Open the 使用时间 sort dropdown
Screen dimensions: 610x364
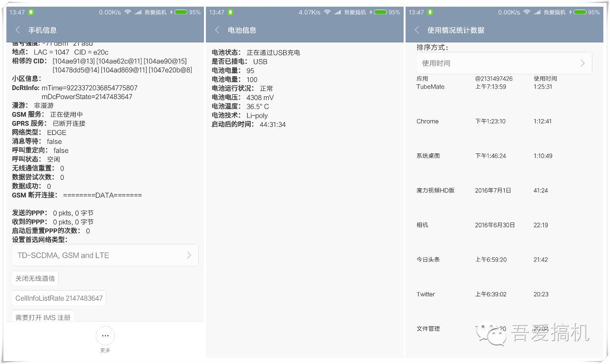(x=504, y=62)
